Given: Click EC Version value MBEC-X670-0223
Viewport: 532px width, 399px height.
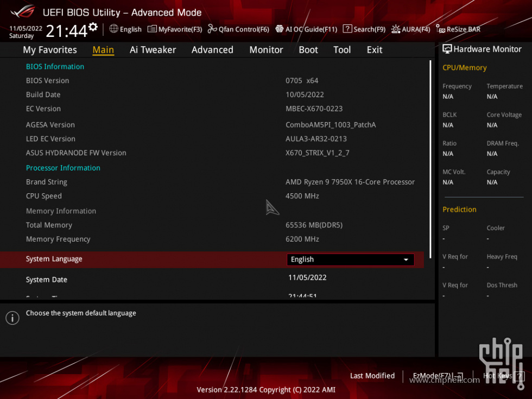Looking at the screenshot, I should [314, 109].
